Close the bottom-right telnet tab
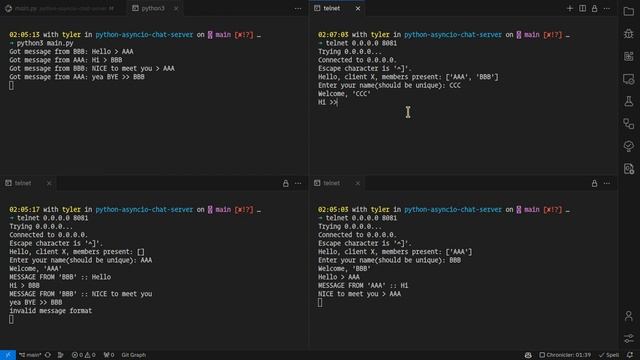The width and height of the screenshot is (640, 360). click(358, 183)
